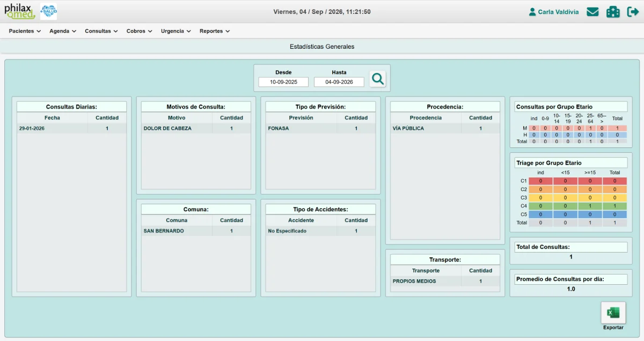Click the Desde date field
644x341 pixels.
283,82
